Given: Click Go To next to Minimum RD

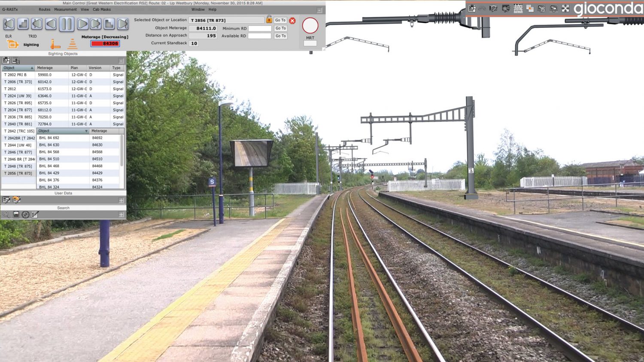Looking at the screenshot, I should point(280,28).
